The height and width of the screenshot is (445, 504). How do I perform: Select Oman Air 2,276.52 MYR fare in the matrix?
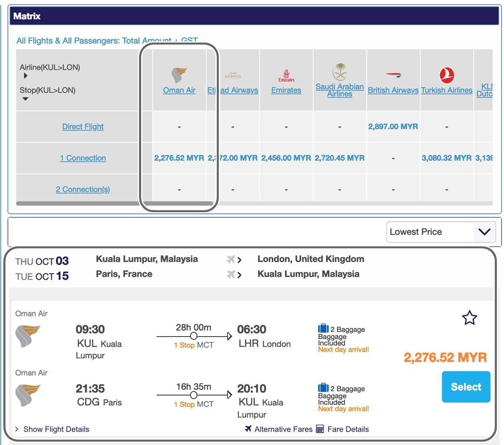point(179,158)
